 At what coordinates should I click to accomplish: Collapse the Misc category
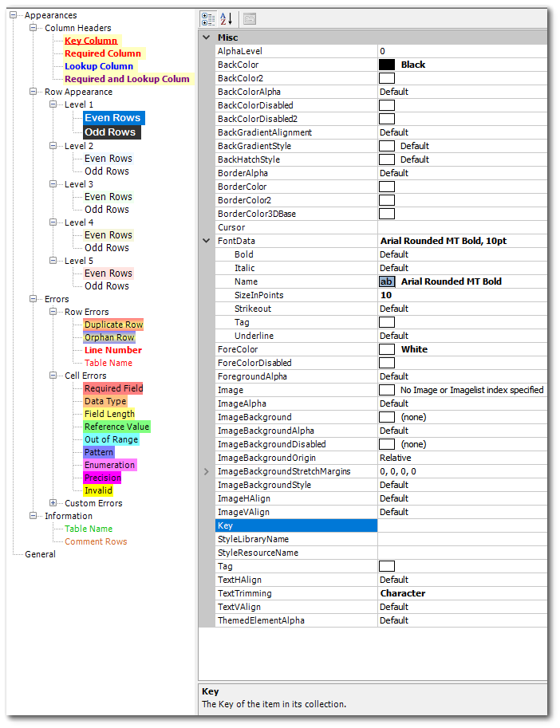[207, 37]
